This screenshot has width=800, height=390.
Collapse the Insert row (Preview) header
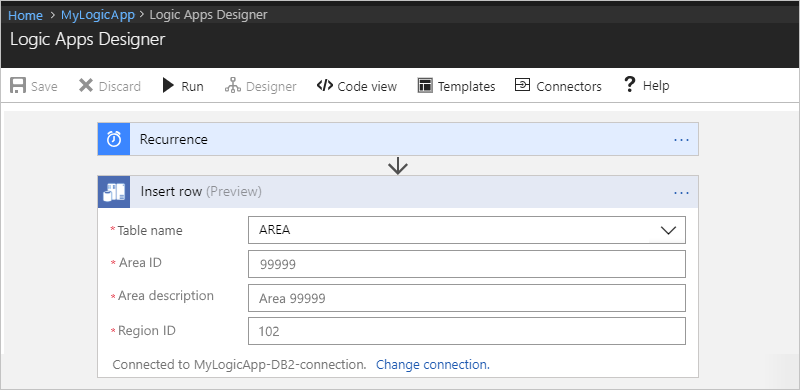click(x=398, y=192)
